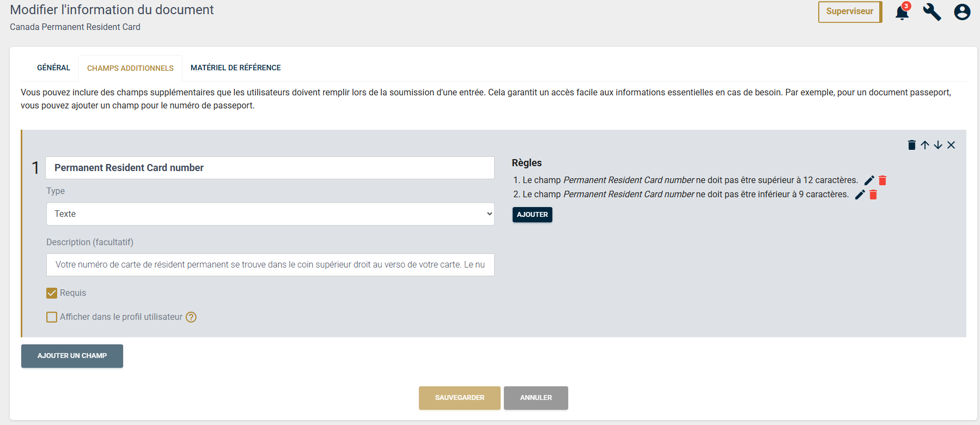Screen dimensions: 980x425
Task: Open the Matériel de référence tab
Action: click(x=235, y=68)
